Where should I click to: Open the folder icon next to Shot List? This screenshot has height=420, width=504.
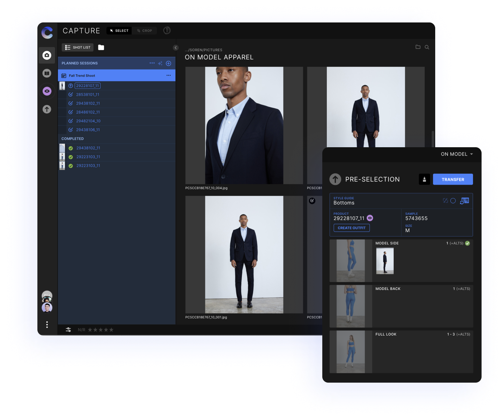[101, 47]
